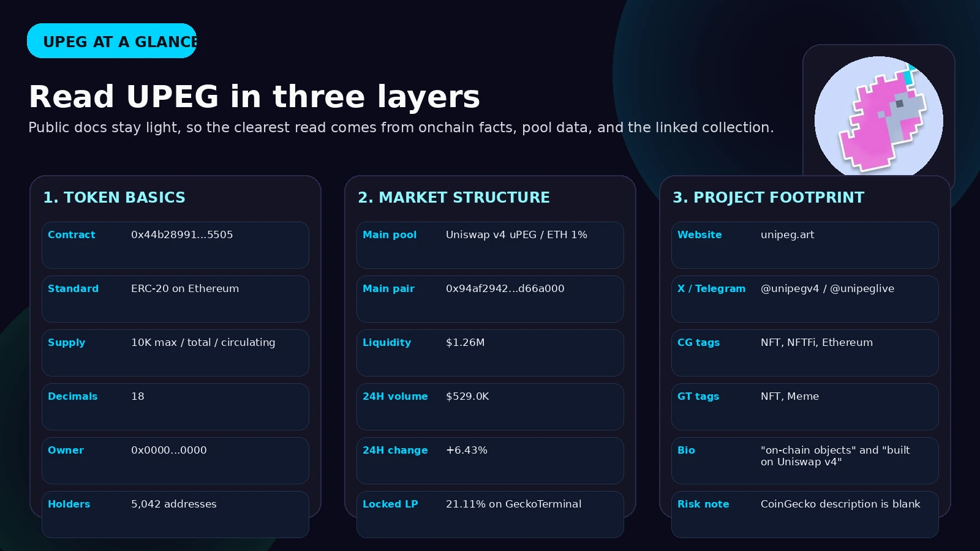Click 21.11% on GeckoTerminal value

(514, 504)
